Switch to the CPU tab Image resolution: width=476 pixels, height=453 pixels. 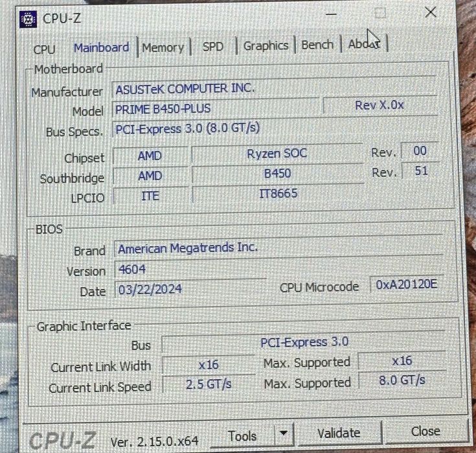(44, 49)
